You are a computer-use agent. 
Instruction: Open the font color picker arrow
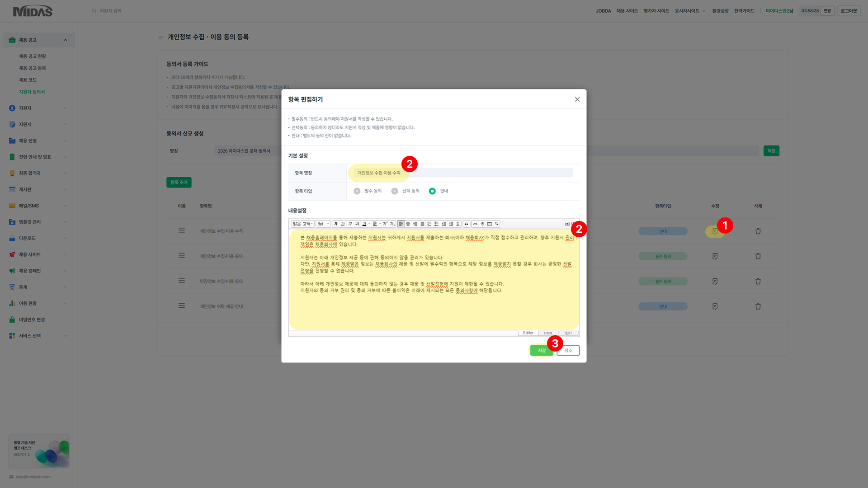[x=369, y=224]
